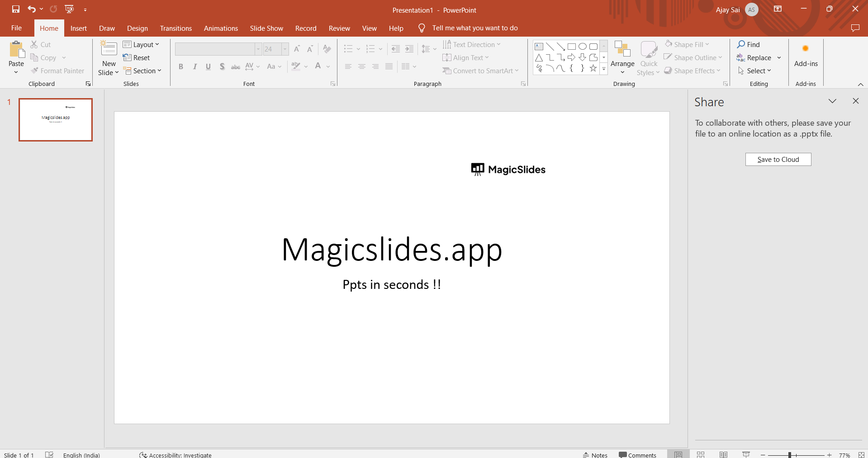
Task: Toggle the Notes pane
Action: [595, 455]
